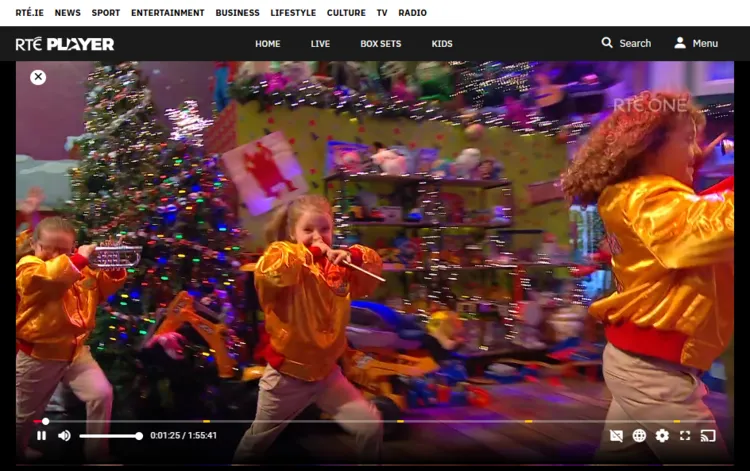Open CULTURE in top bar
Screen dimensions: 750x471
(346, 13)
